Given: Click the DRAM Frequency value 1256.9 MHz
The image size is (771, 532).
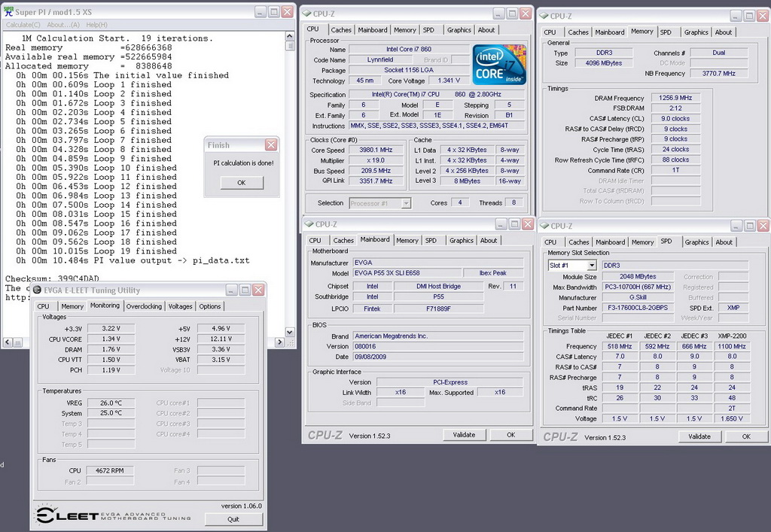Looking at the screenshot, I should (x=675, y=98).
